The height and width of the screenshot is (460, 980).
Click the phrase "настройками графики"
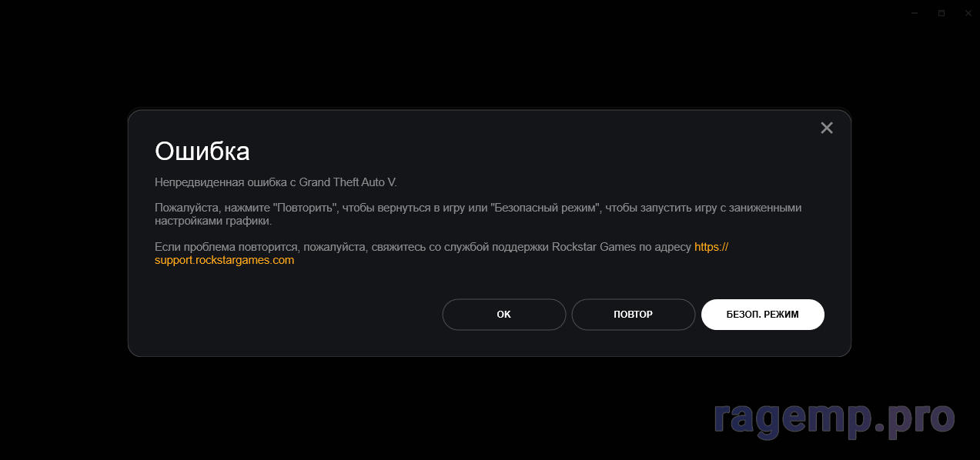pyautogui.click(x=213, y=221)
